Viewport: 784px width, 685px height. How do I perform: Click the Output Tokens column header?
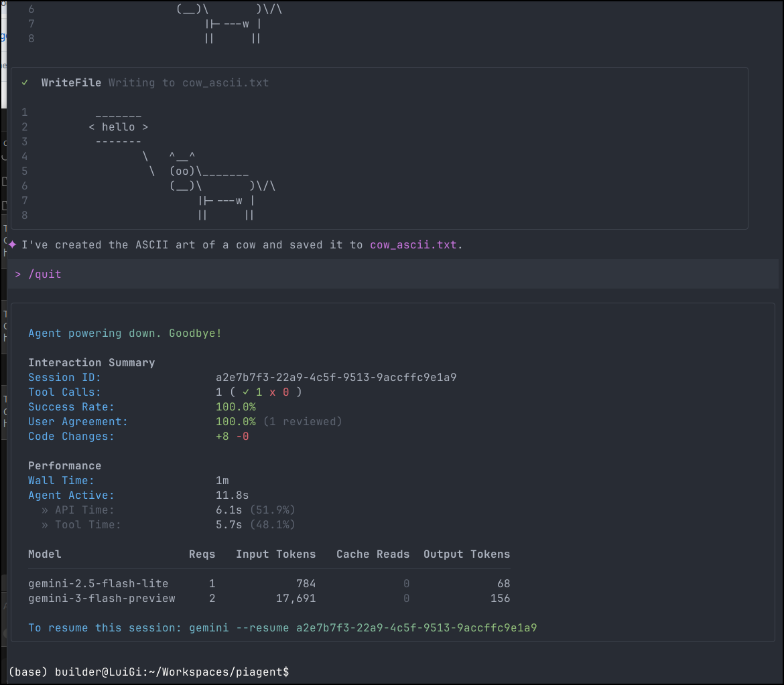(466, 554)
